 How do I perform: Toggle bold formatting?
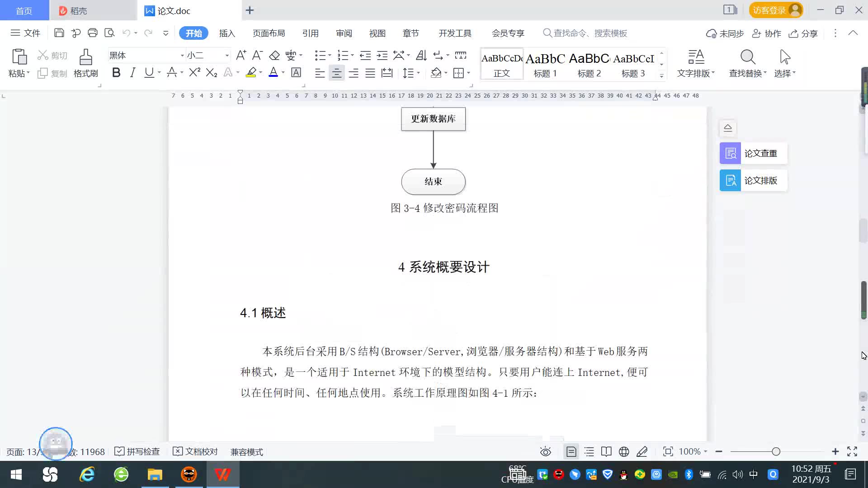coord(116,73)
